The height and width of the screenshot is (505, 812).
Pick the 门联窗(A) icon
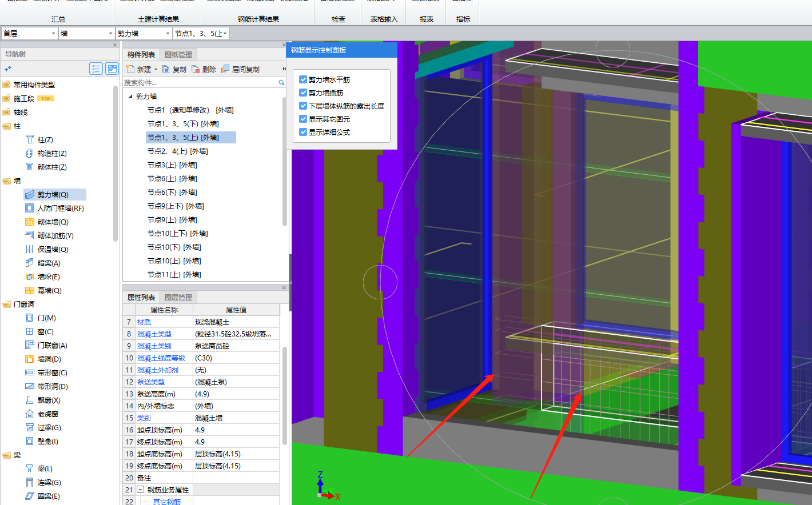[x=30, y=345]
